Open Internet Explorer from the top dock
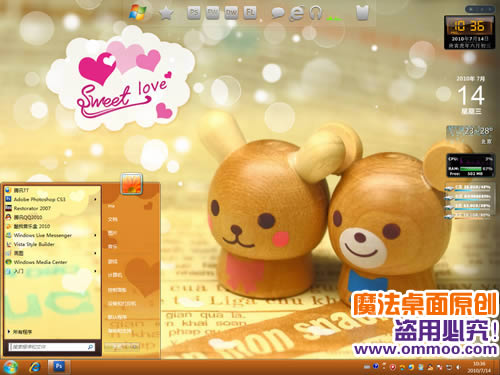This screenshot has height=375, width=500. pyautogui.click(x=296, y=13)
